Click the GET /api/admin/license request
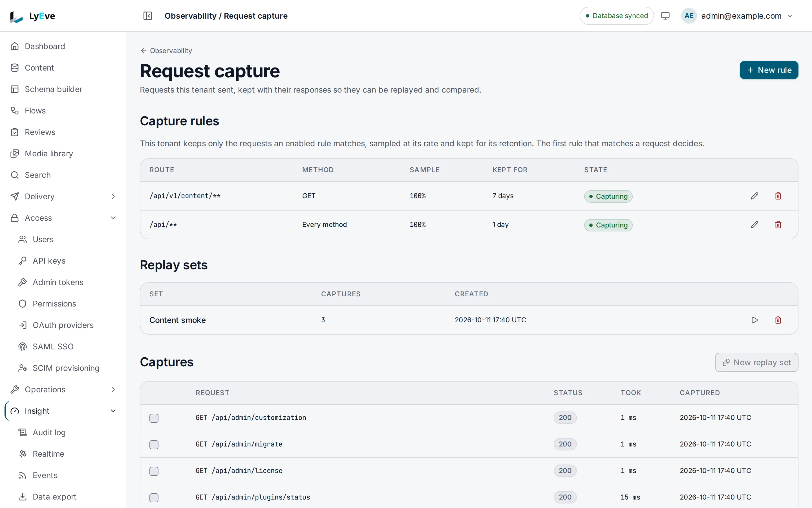The image size is (812, 508). [239, 471]
